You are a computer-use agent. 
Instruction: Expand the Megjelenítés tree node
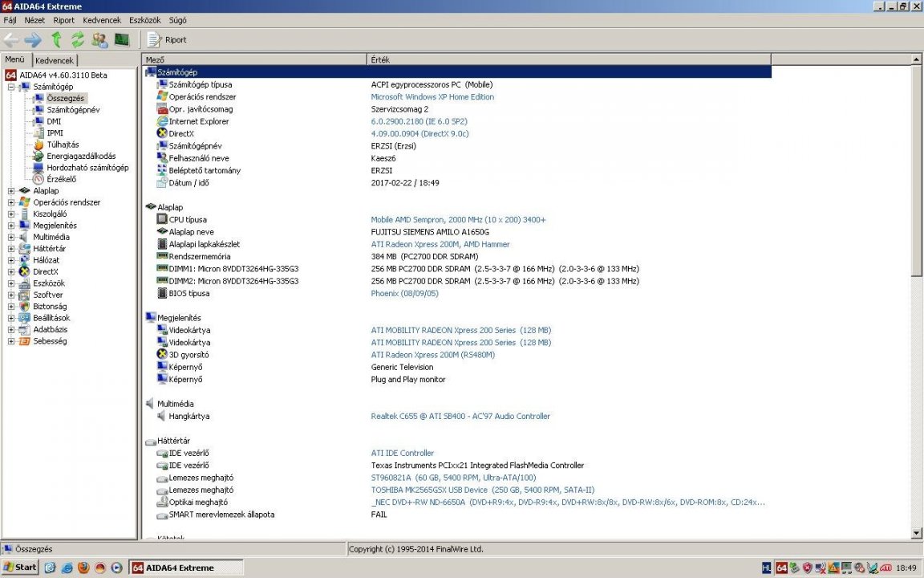(x=11, y=226)
